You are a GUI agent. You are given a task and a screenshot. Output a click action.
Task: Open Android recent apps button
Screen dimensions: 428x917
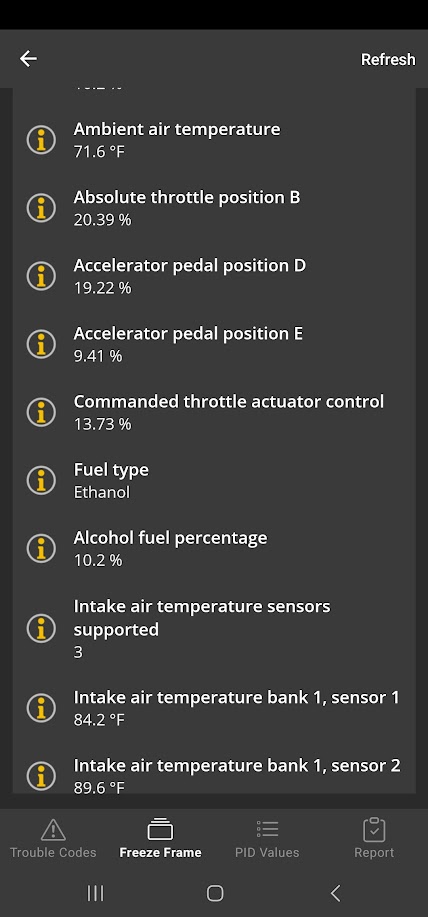(x=95, y=893)
